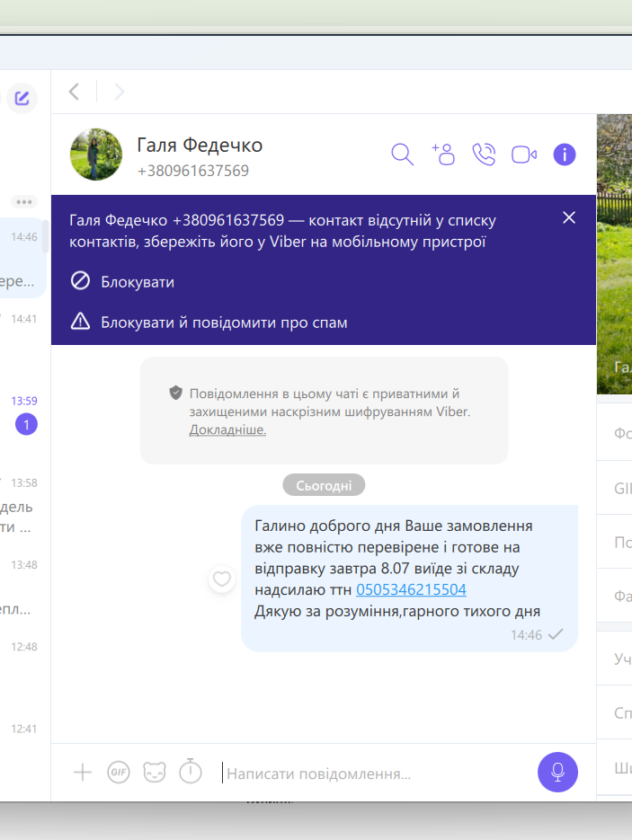Like the message with heart icon
The height and width of the screenshot is (840, 632).
[221, 579]
